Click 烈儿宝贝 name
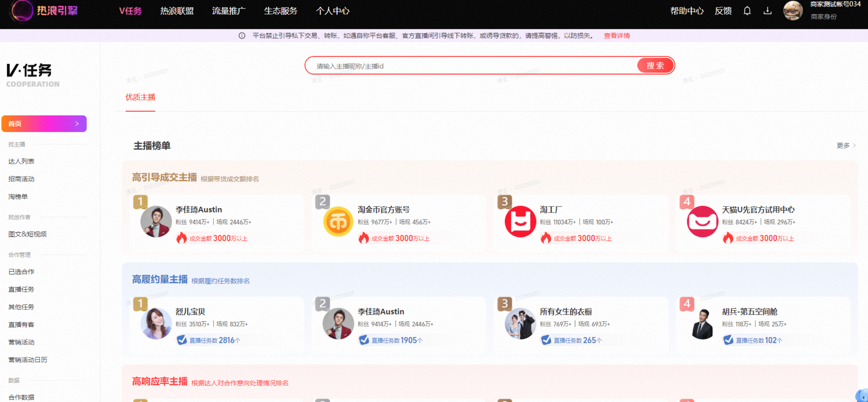868x402 pixels. [x=190, y=312]
